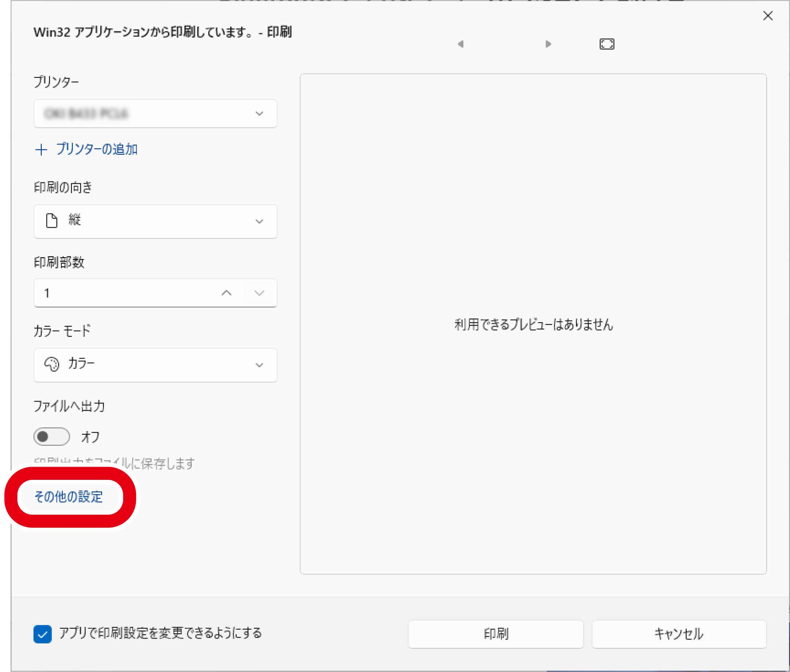Open the カラー モード dropdown
790x672 pixels.
coord(156,365)
